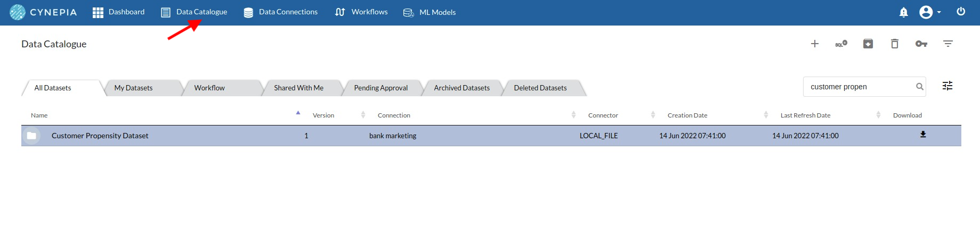980x226 pixels.
Task: Open ML Models from the navigation bar
Action: (430, 12)
